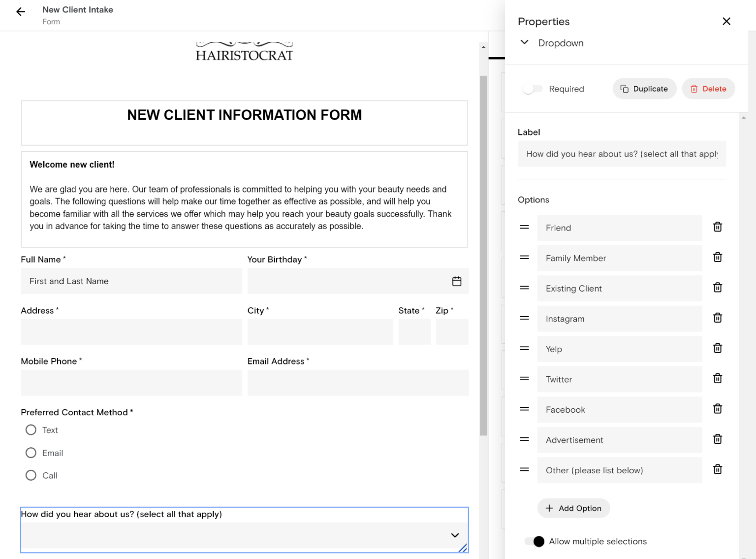Click the form's vertical scrollbar thumb
The width and height of the screenshot is (756, 559).
tap(483, 256)
